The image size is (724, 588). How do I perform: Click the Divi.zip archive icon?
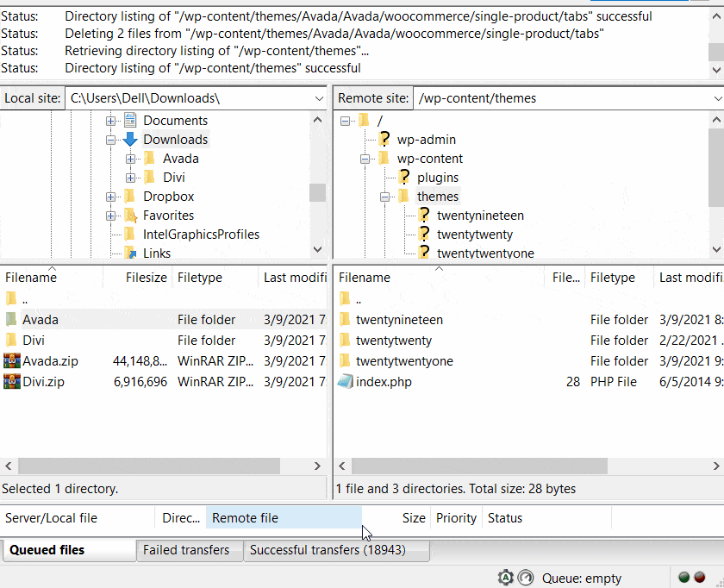coord(11,382)
